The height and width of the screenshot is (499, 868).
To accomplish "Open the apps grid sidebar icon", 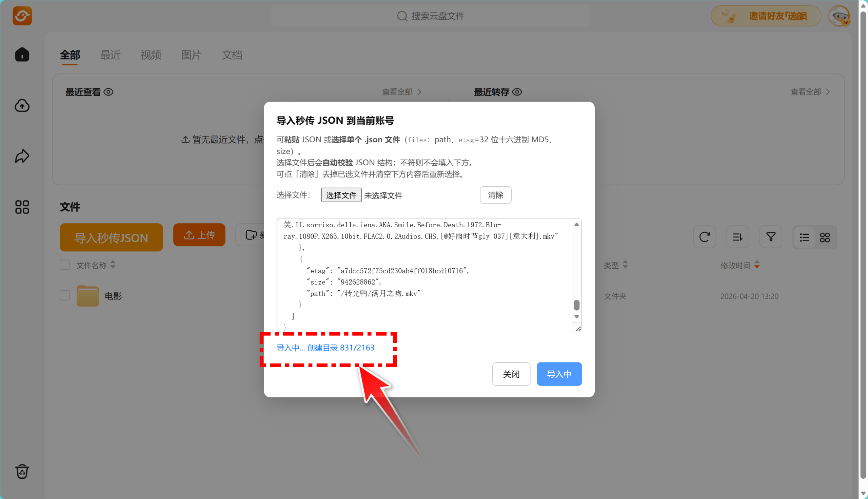I will tap(22, 207).
